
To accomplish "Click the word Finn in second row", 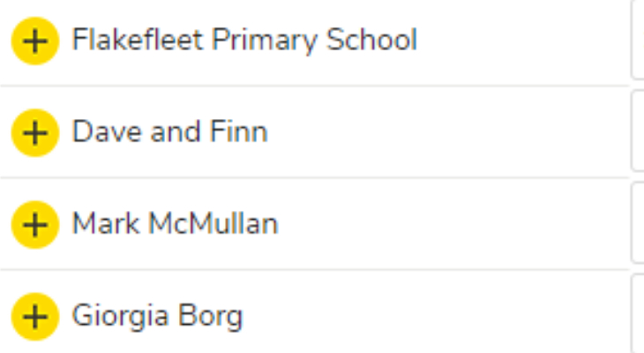I will [x=239, y=131].
